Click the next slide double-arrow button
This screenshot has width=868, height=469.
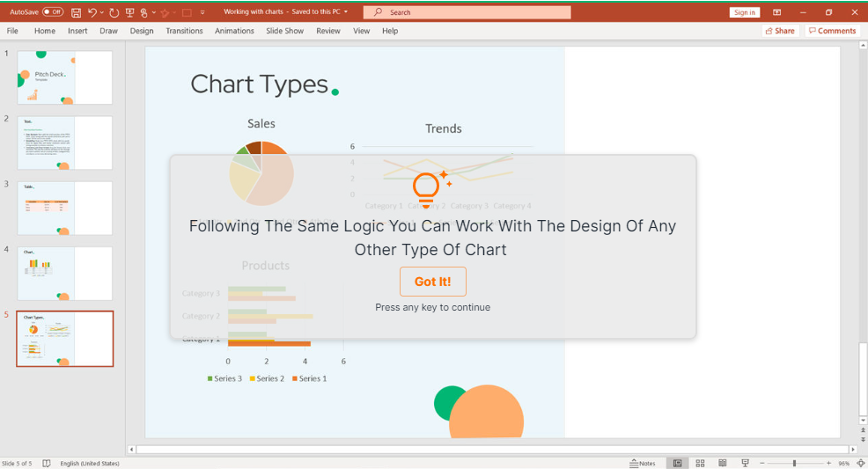coord(863,439)
